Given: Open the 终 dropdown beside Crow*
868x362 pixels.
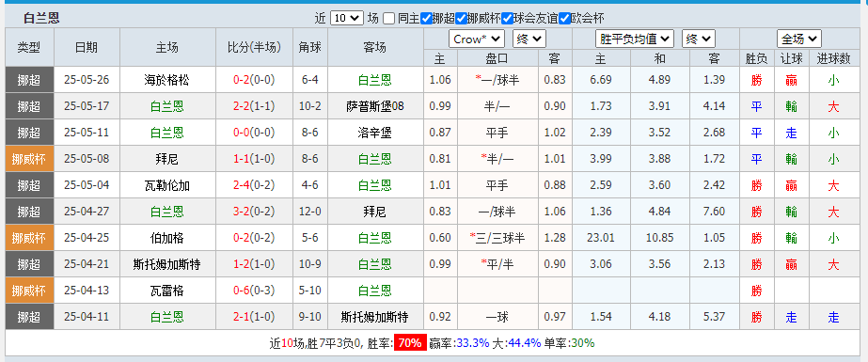Looking at the screenshot, I should pyautogui.click(x=529, y=39).
